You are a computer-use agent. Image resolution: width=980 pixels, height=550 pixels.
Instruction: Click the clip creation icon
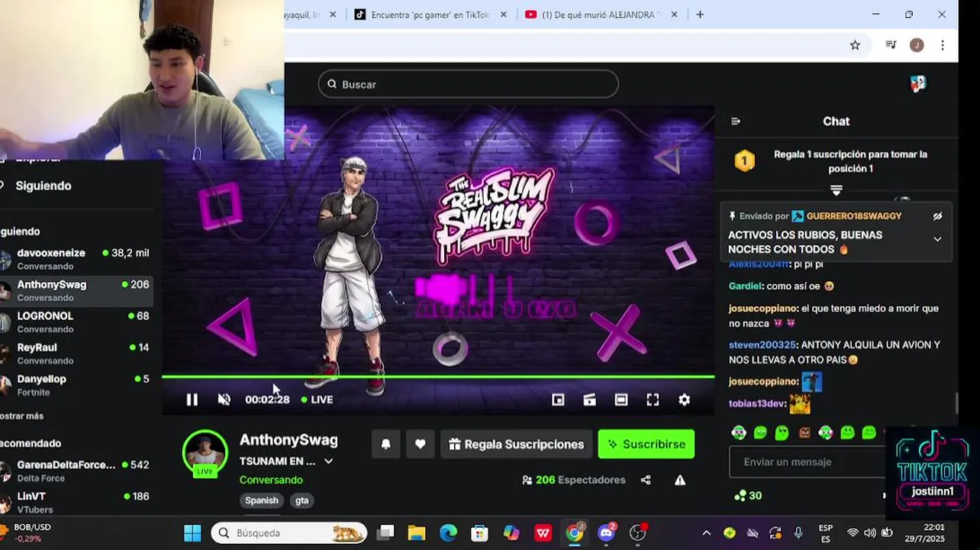pos(589,400)
